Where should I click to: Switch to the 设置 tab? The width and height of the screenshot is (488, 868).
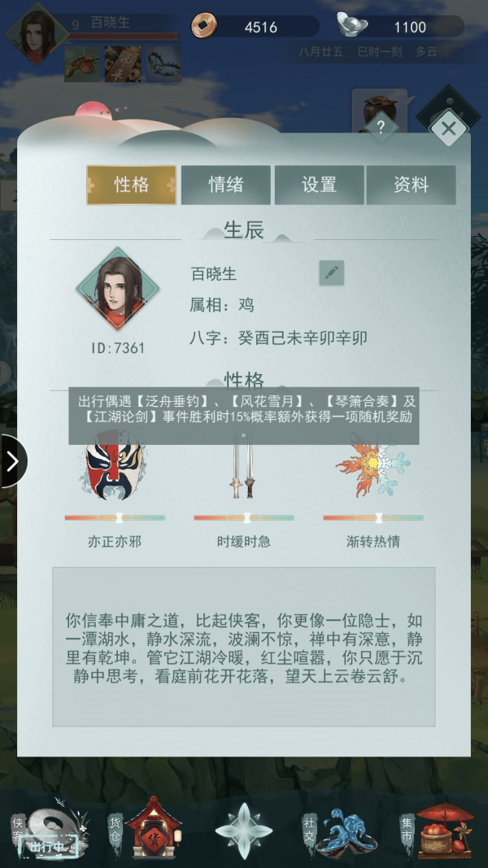pyautogui.click(x=320, y=185)
